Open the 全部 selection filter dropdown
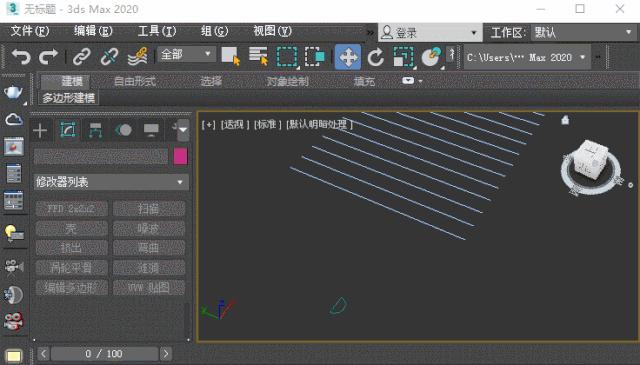 tap(186, 54)
